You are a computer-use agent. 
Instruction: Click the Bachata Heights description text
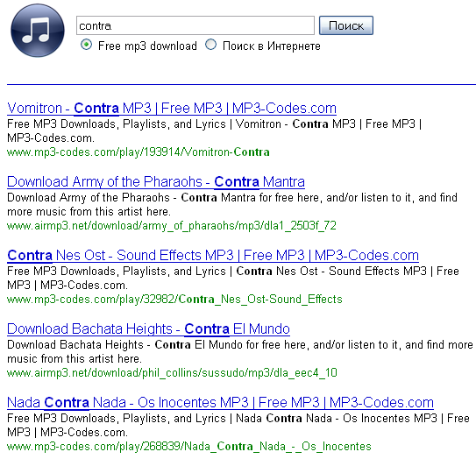coord(240,351)
